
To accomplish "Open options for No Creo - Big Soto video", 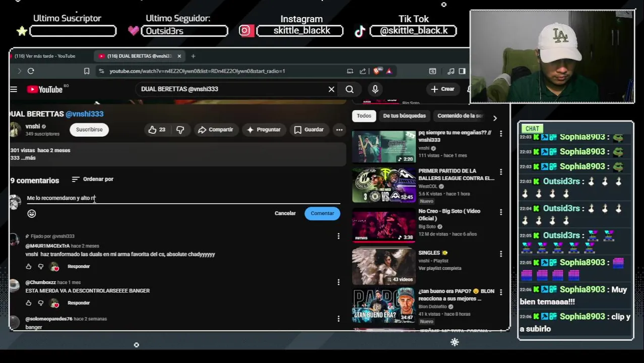I will [x=501, y=212].
